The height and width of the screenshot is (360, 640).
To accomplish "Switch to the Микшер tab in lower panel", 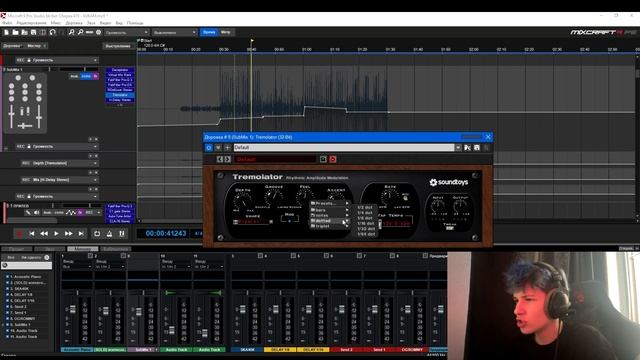I will click(x=83, y=249).
